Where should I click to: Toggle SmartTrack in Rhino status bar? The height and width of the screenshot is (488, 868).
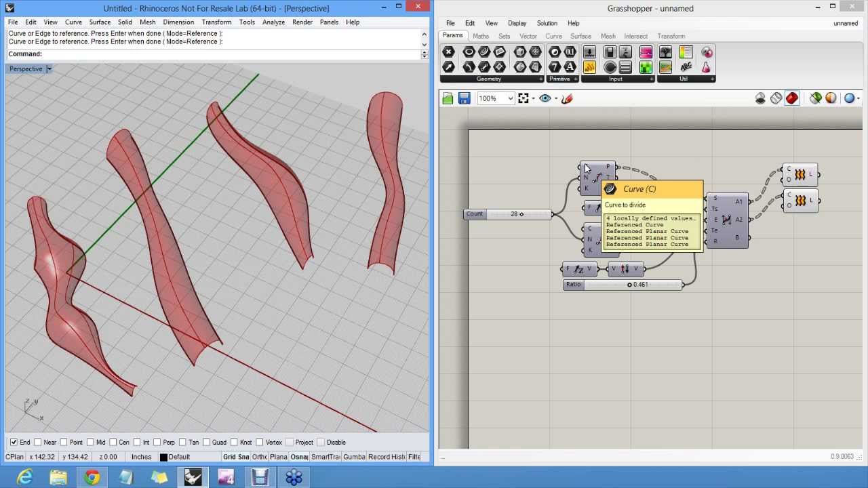click(x=325, y=457)
